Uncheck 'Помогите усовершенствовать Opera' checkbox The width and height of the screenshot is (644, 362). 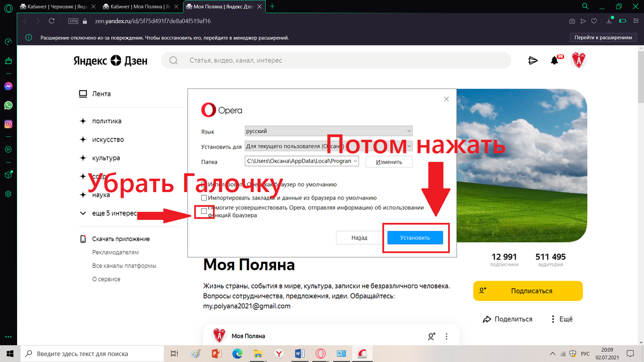click(x=204, y=211)
